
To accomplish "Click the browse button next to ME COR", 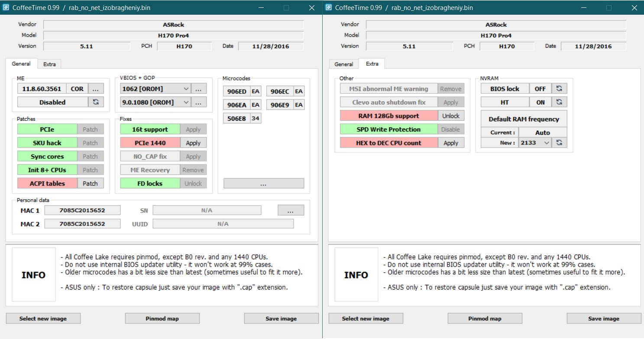I will coord(96,89).
